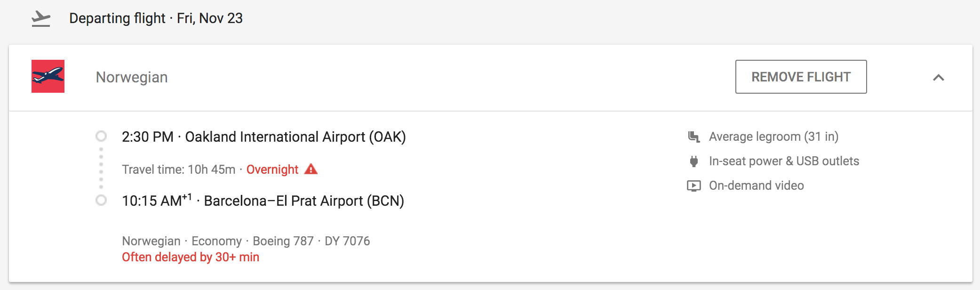The width and height of the screenshot is (980, 290).
Task: Click the Average legroom (31 in) text
Action: tap(773, 137)
